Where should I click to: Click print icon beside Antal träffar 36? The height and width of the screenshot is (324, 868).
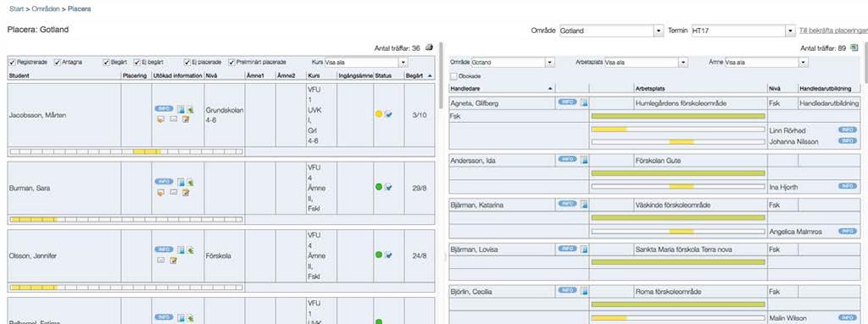(x=428, y=48)
